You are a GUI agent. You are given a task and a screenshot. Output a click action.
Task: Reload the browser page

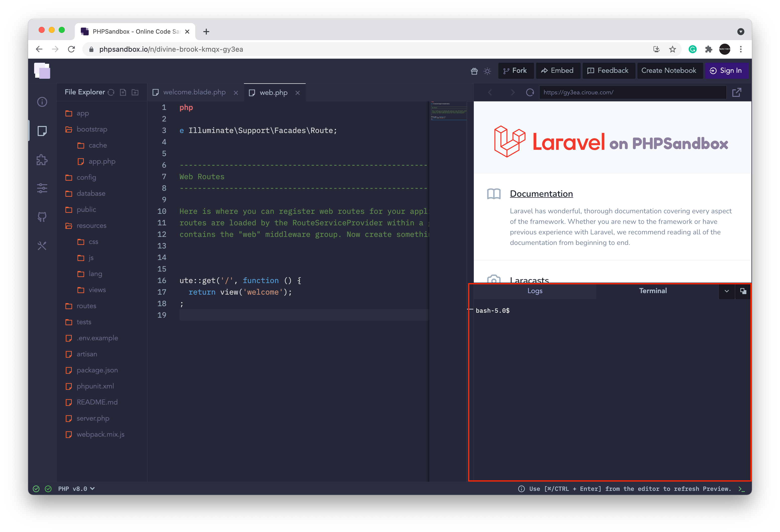coord(72,49)
